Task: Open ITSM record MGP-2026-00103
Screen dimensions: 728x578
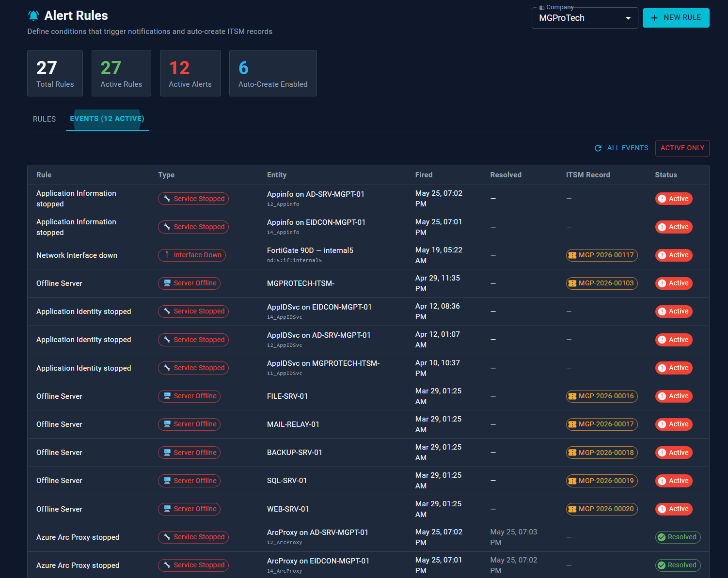Action: [601, 283]
